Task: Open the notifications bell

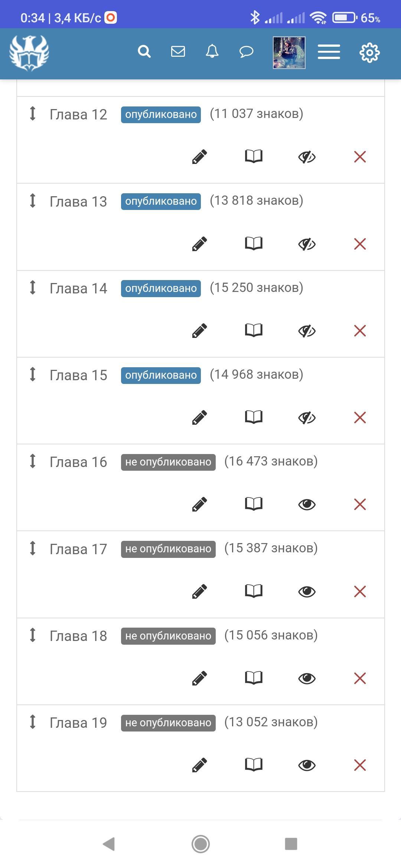Action: click(212, 52)
